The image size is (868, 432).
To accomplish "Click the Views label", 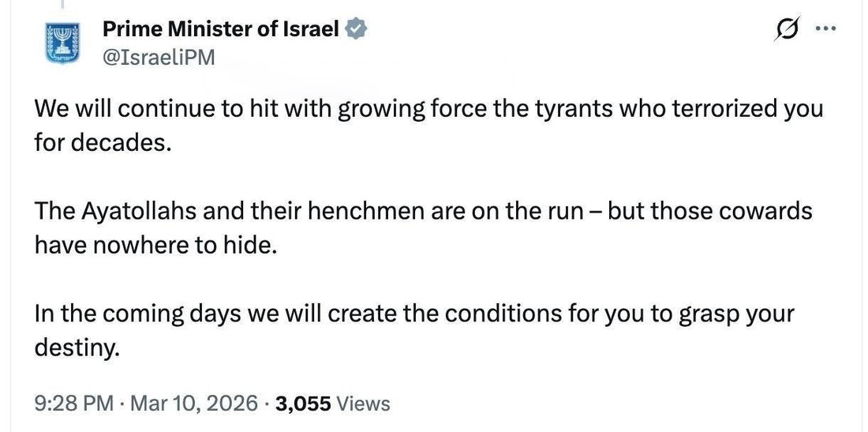I will point(363,404).
